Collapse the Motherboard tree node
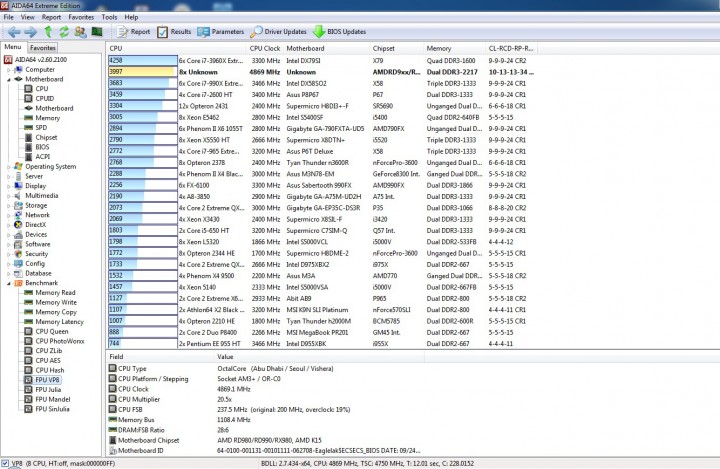Screen dimensions: 720x469 [8, 79]
